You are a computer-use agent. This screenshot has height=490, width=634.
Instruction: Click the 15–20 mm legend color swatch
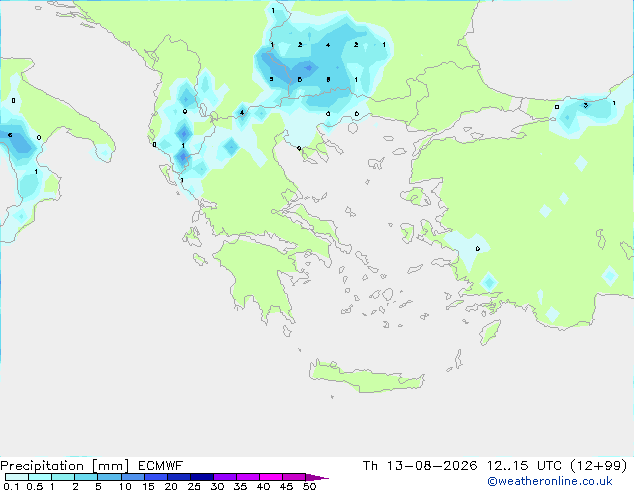click(x=156, y=477)
